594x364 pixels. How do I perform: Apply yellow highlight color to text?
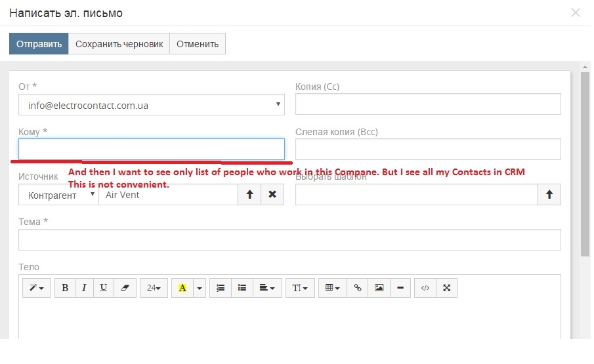pos(182,288)
